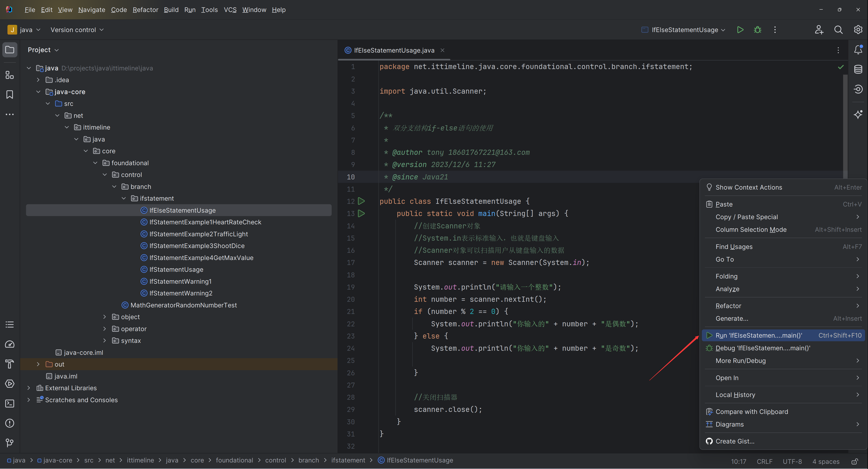Collapse the java-core module

pos(38,92)
